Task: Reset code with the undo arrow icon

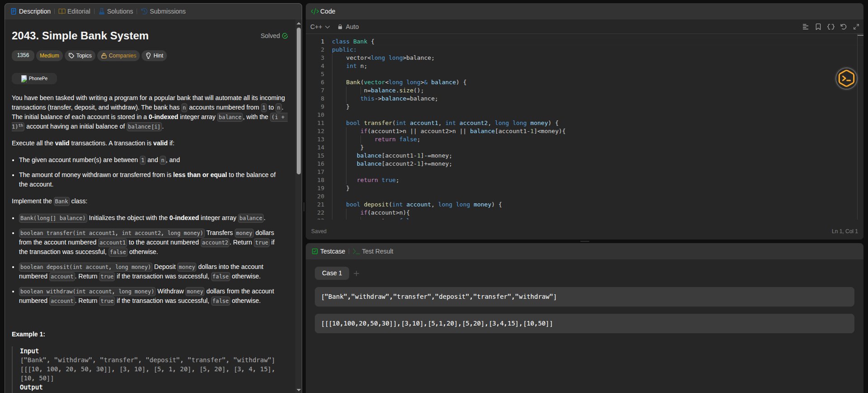Action: click(x=843, y=27)
